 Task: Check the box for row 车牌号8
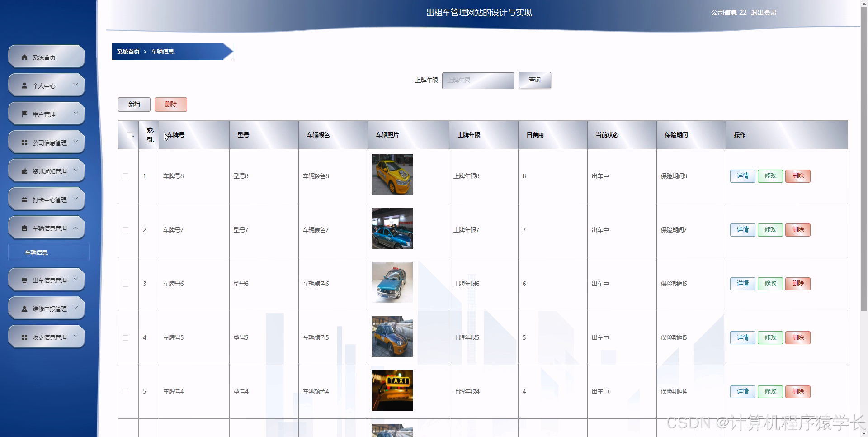pyautogui.click(x=126, y=176)
